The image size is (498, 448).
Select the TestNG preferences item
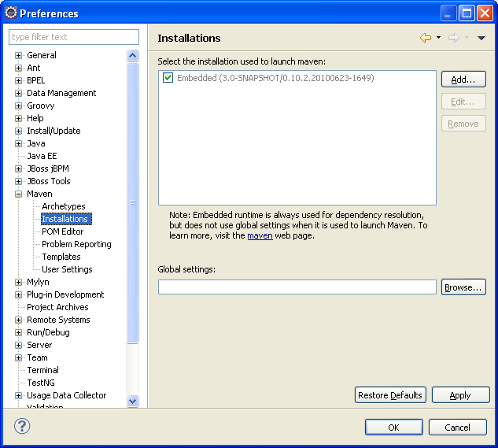pos(41,383)
